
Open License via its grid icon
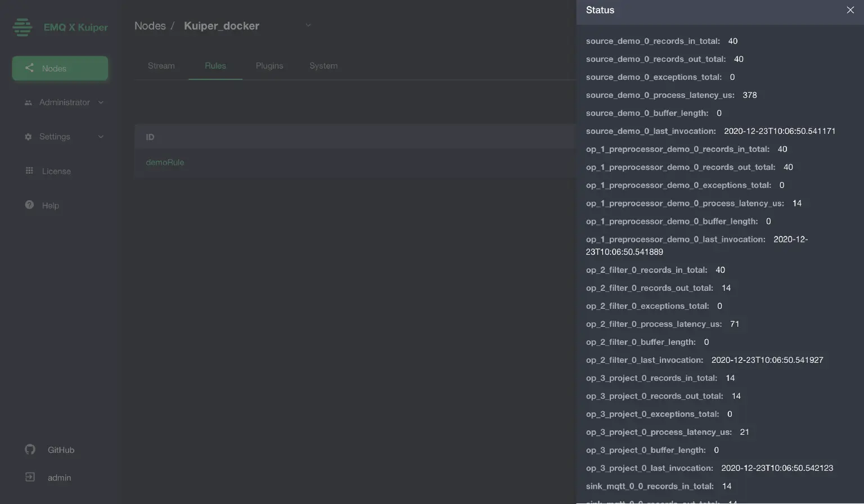click(29, 171)
